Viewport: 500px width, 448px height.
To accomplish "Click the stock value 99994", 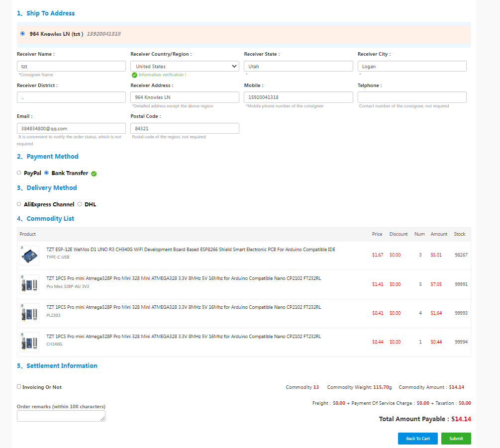I will (x=461, y=342).
